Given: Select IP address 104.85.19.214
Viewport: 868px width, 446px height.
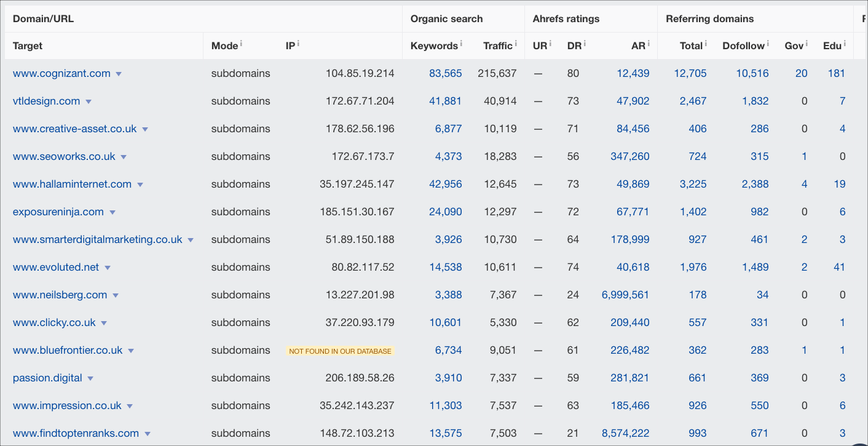Looking at the screenshot, I should 360,74.
